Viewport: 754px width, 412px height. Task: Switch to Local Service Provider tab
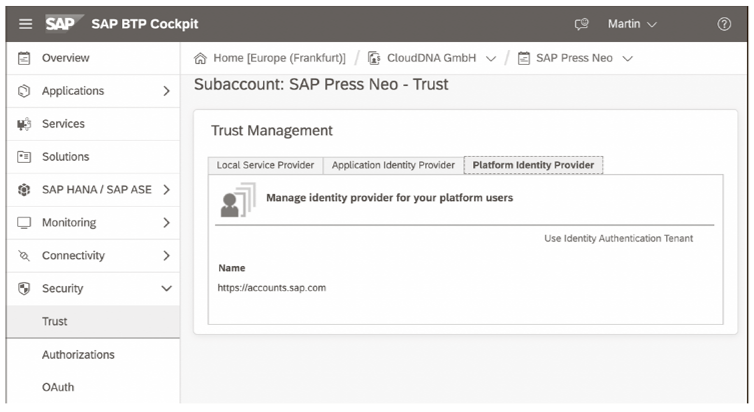click(x=265, y=165)
